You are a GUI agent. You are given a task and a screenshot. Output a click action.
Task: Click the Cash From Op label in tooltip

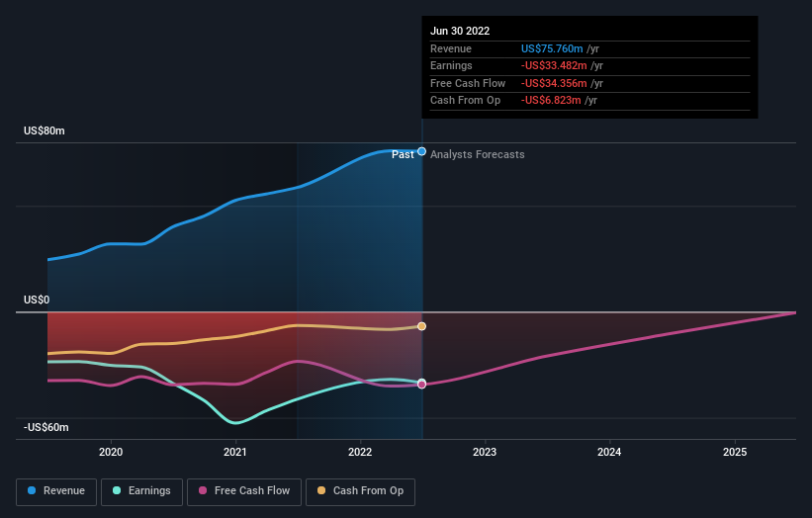(466, 101)
